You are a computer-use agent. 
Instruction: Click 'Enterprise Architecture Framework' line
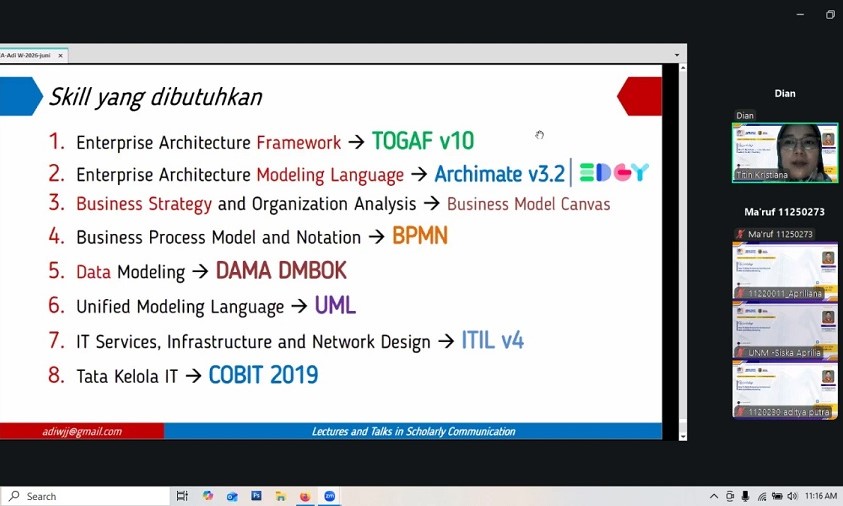coord(209,142)
